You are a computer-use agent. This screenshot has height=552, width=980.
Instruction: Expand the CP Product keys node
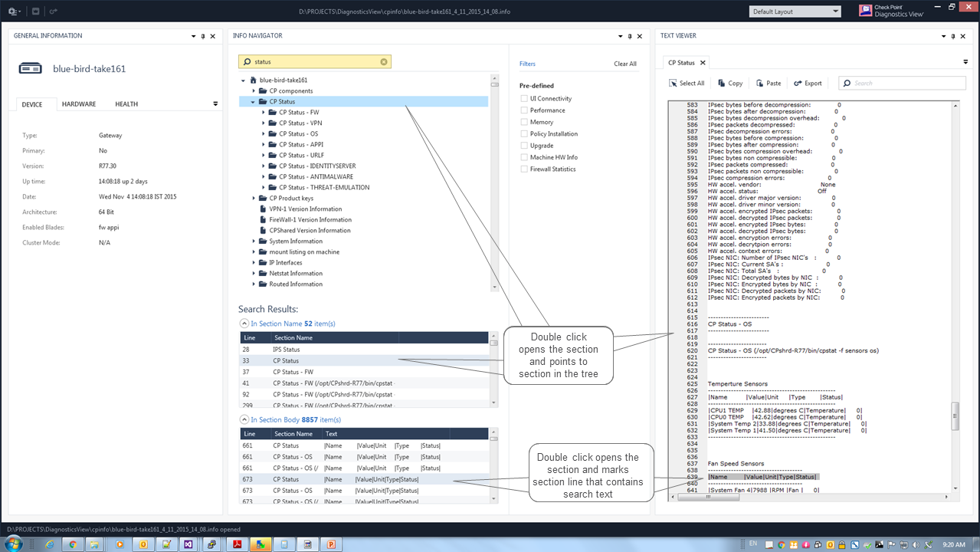tap(254, 198)
